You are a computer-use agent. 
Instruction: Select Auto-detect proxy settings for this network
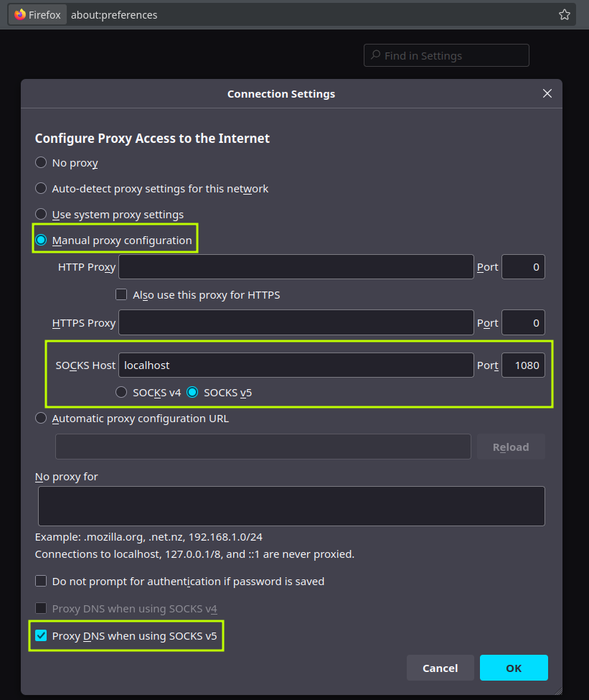41,189
